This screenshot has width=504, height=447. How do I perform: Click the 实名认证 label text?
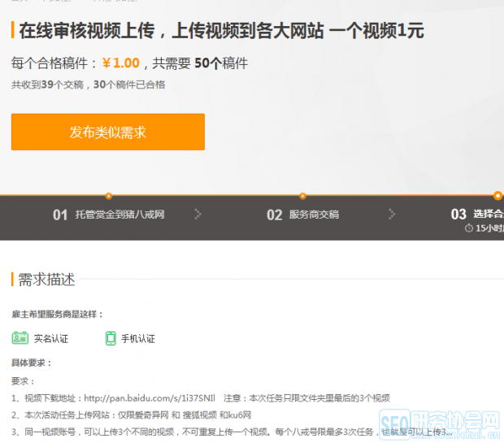pyautogui.click(x=51, y=339)
